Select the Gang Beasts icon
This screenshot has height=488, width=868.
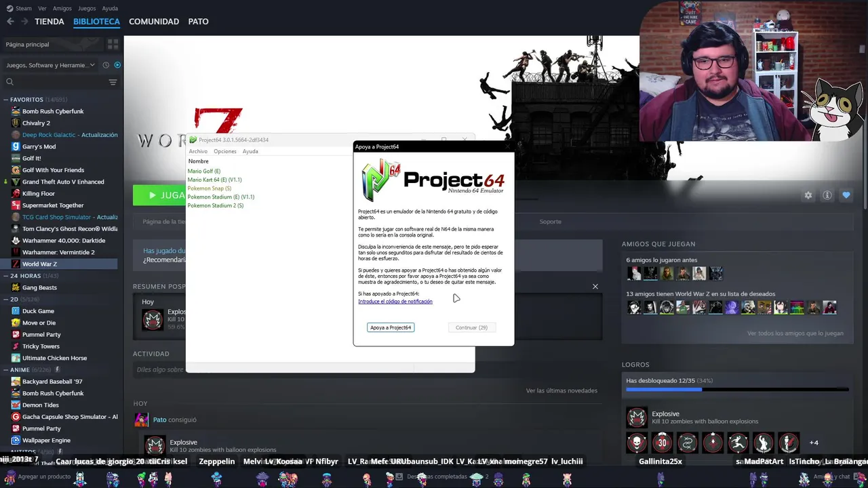tap(16, 287)
